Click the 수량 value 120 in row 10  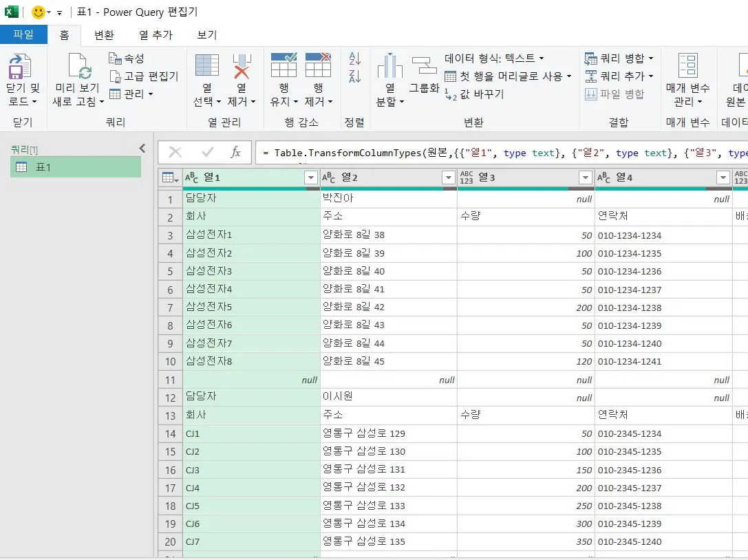(526, 362)
